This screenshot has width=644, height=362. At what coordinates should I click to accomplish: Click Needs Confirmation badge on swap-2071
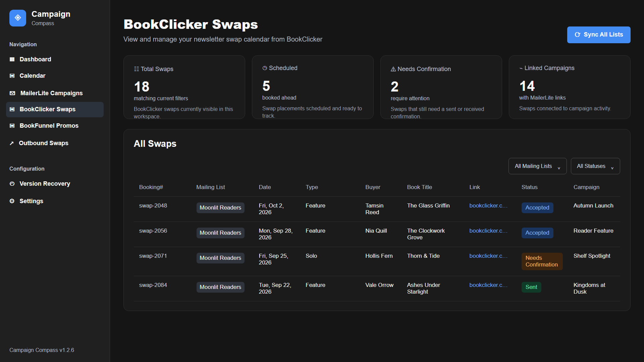(x=542, y=261)
